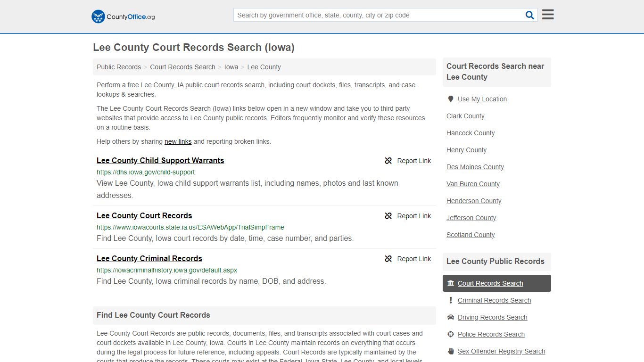Open Lee County Court Records title link
The image size is (644, 362).
[x=144, y=215]
